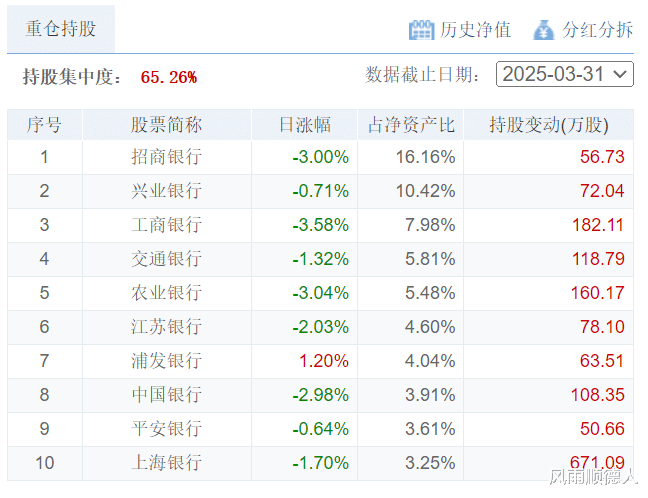Click row number 10 in 序号 column
The height and width of the screenshot is (498, 648).
[45, 462]
